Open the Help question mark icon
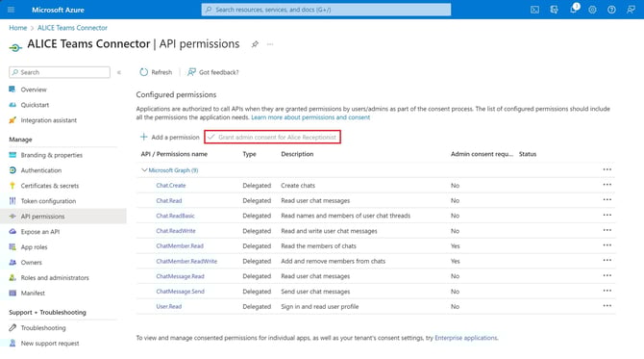The width and height of the screenshot is (644, 359). [x=611, y=10]
